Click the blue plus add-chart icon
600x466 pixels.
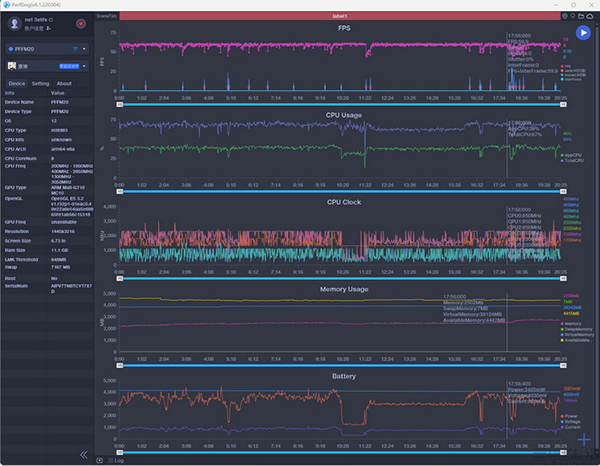[x=584, y=440]
